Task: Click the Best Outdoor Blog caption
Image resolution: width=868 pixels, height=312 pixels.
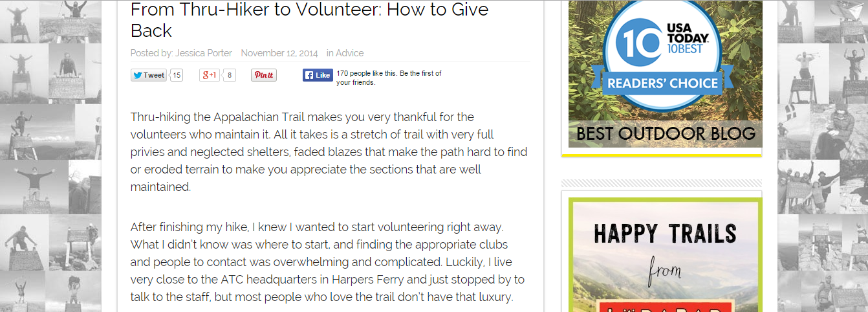Action: [x=666, y=134]
